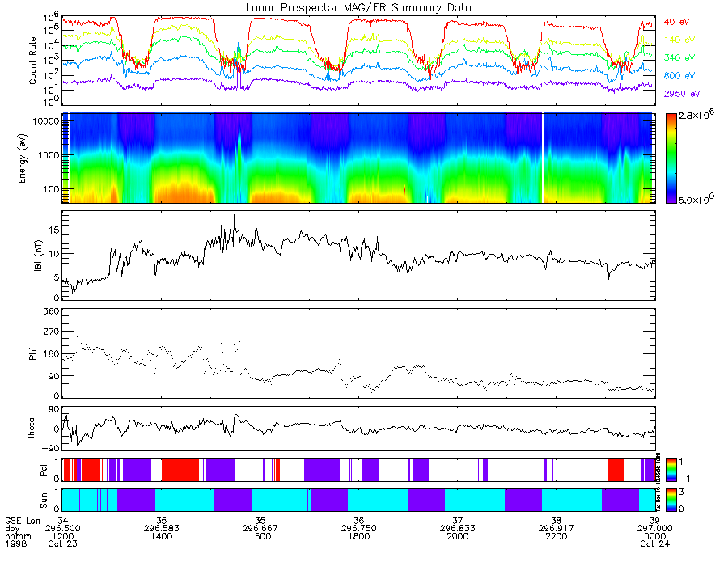Click the blue '800 eV' legend label
Screen dimensions: 728x566
(679, 76)
